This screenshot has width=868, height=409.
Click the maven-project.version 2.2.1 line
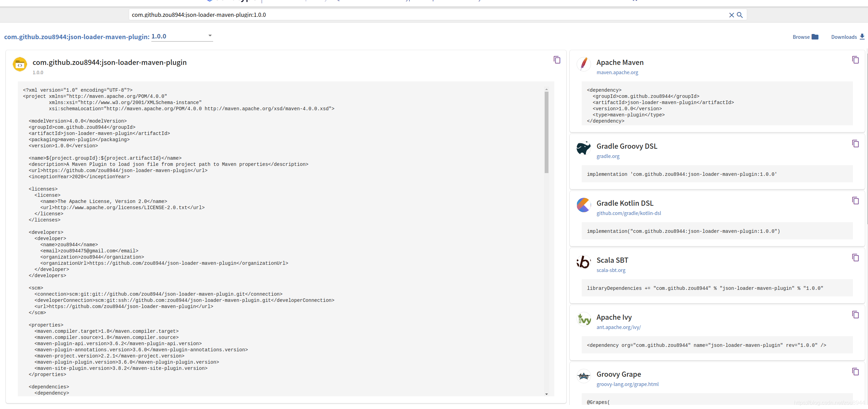(109, 356)
